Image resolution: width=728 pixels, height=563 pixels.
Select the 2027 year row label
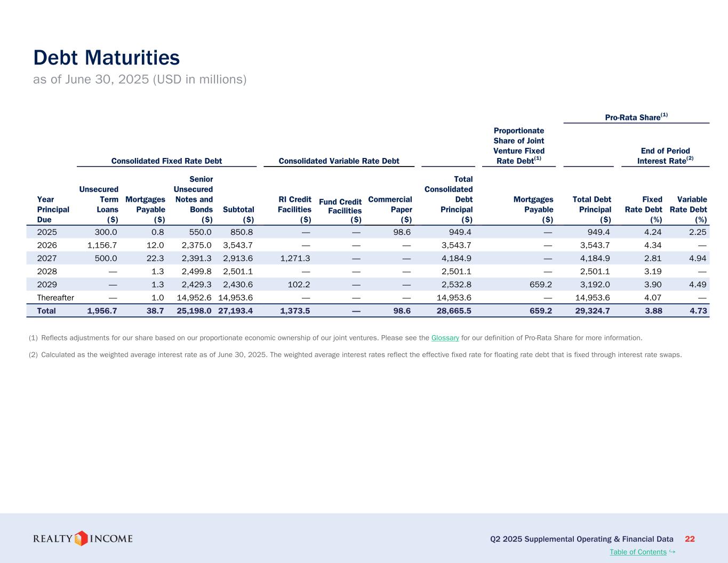tap(47, 258)
